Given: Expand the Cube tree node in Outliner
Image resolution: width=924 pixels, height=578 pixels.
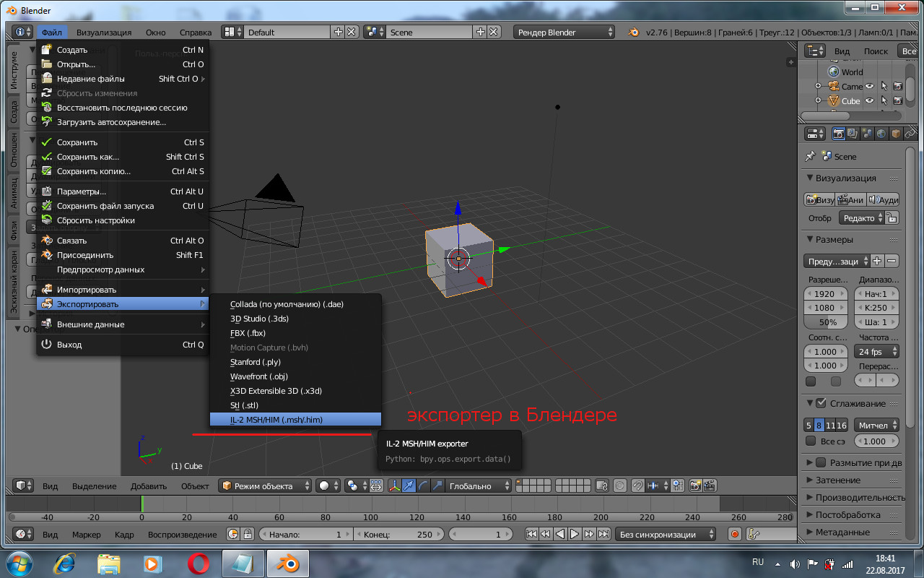Looking at the screenshot, I should pyautogui.click(x=818, y=100).
